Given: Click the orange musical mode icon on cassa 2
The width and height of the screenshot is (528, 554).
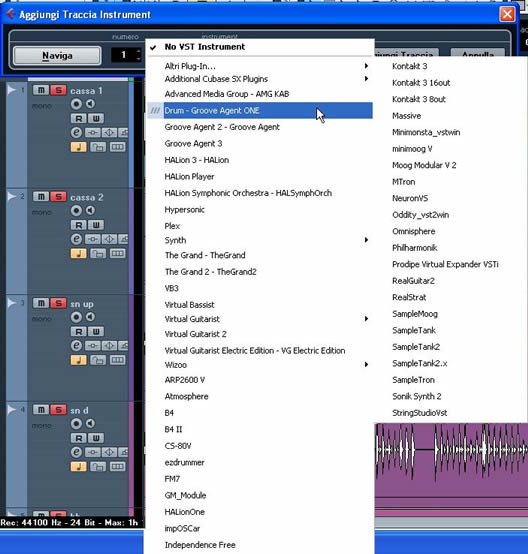Looking at the screenshot, I should 78,254.
